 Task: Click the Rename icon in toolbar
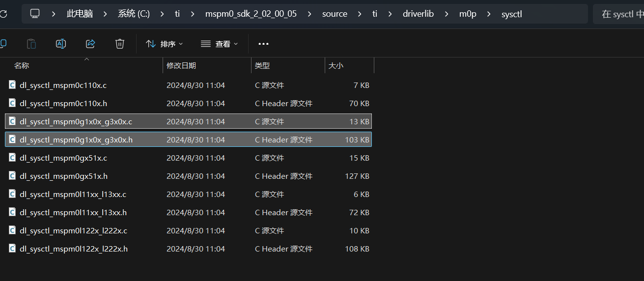(x=61, y=44)
